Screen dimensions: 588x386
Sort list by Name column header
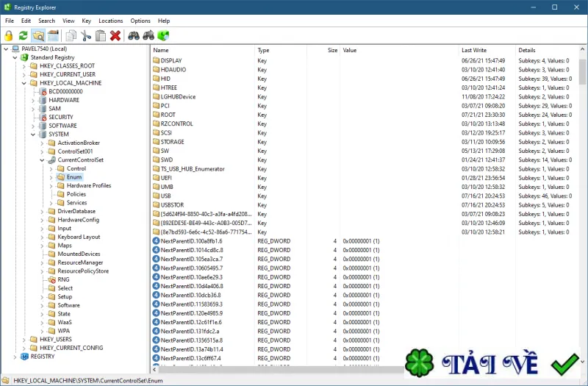(203, 50)
